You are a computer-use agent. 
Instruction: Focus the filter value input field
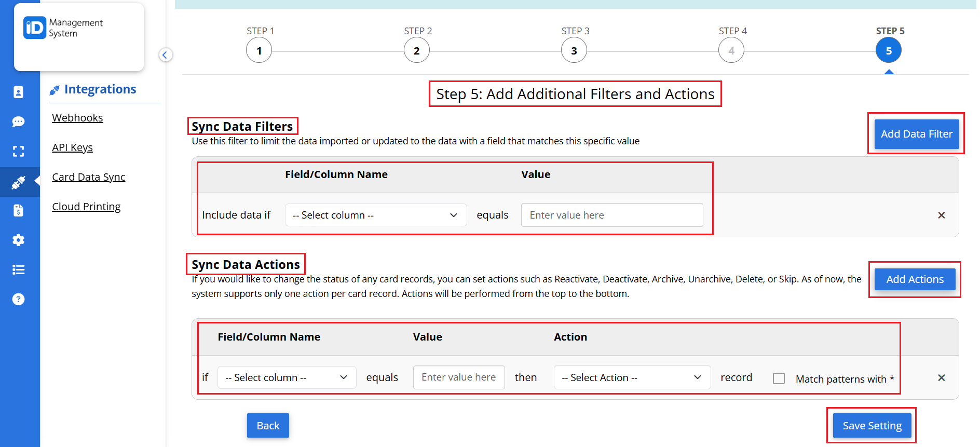coord(612,215)
